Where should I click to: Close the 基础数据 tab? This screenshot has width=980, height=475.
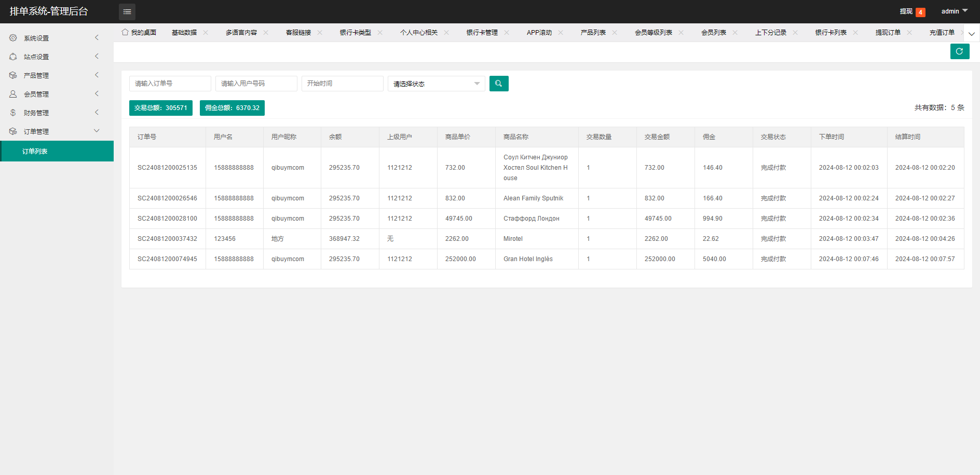point(206,33)
